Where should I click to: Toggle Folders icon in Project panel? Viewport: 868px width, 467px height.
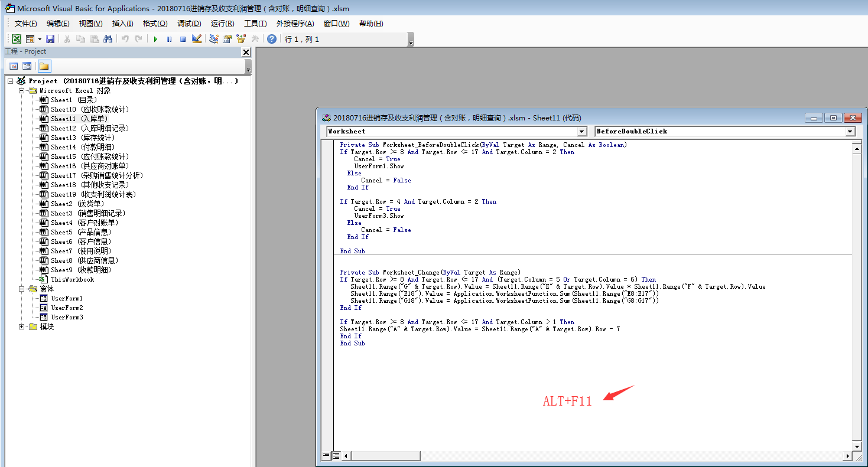click(x=44, y=66)
